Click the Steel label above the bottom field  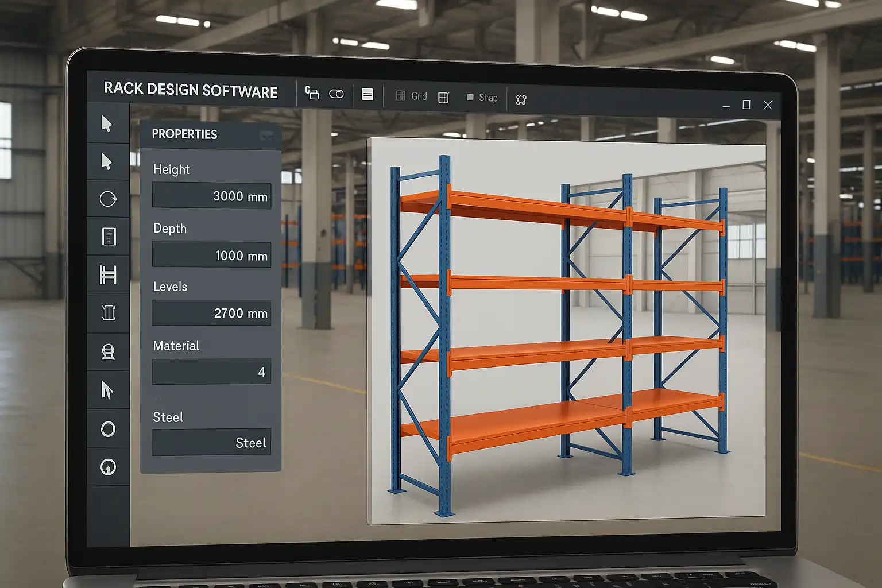(x=168, y=417)
